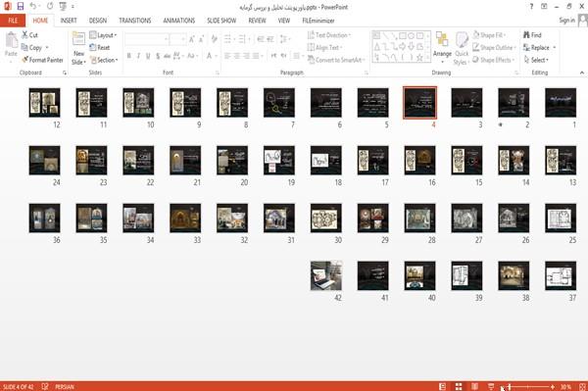588x391 pixels.
Task: Open Clipboard pane dialog launcher
Action: [x=65, y=73]
